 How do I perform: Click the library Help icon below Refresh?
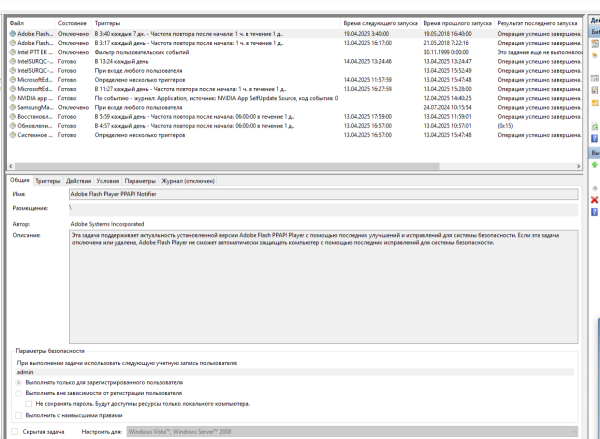[595, 138]
